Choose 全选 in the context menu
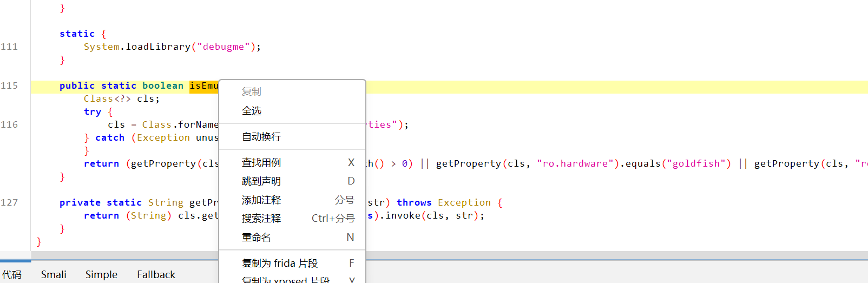 [252, 111]
